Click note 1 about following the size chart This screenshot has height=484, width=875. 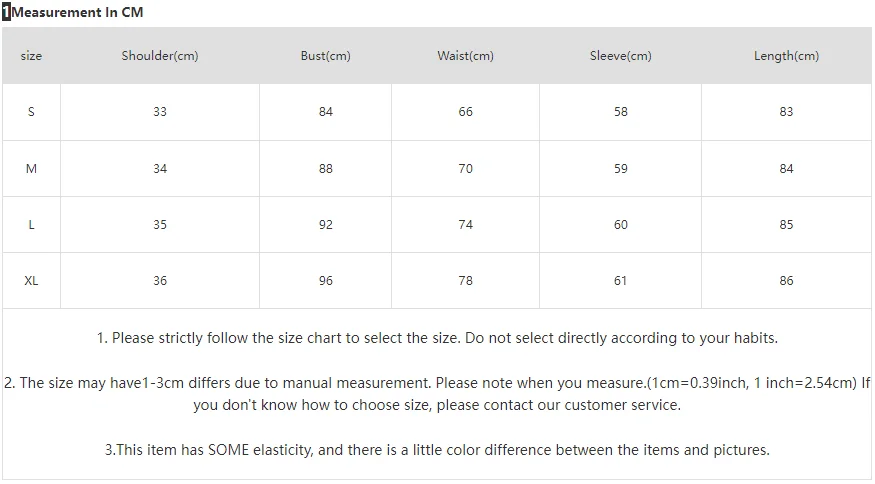tap(437, 338)
